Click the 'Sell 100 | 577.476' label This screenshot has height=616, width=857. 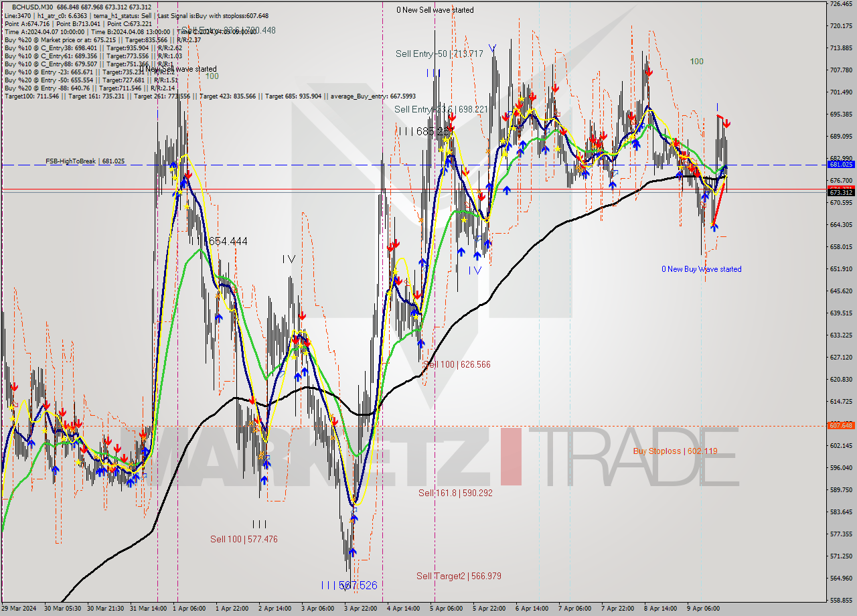pos(244,540)
